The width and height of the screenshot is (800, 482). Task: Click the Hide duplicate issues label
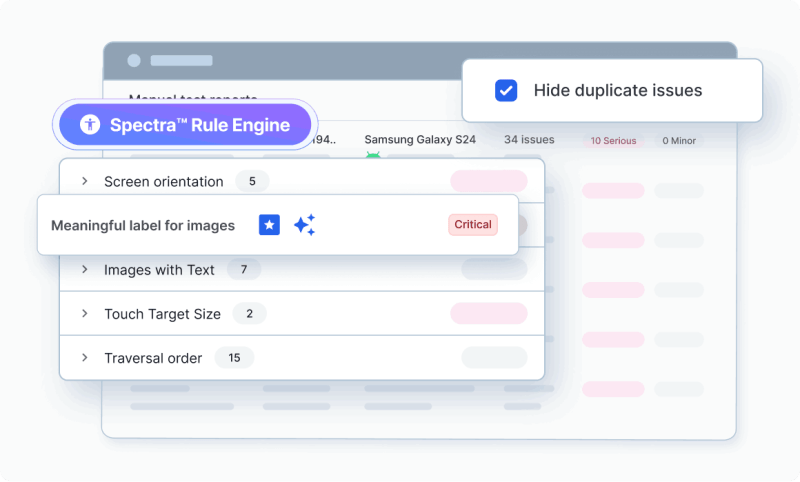pos(618,90)
